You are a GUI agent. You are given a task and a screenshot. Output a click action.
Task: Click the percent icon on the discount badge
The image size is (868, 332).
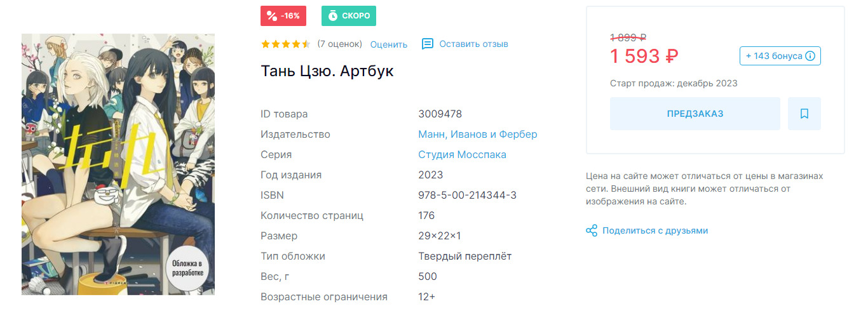(272, 16)
